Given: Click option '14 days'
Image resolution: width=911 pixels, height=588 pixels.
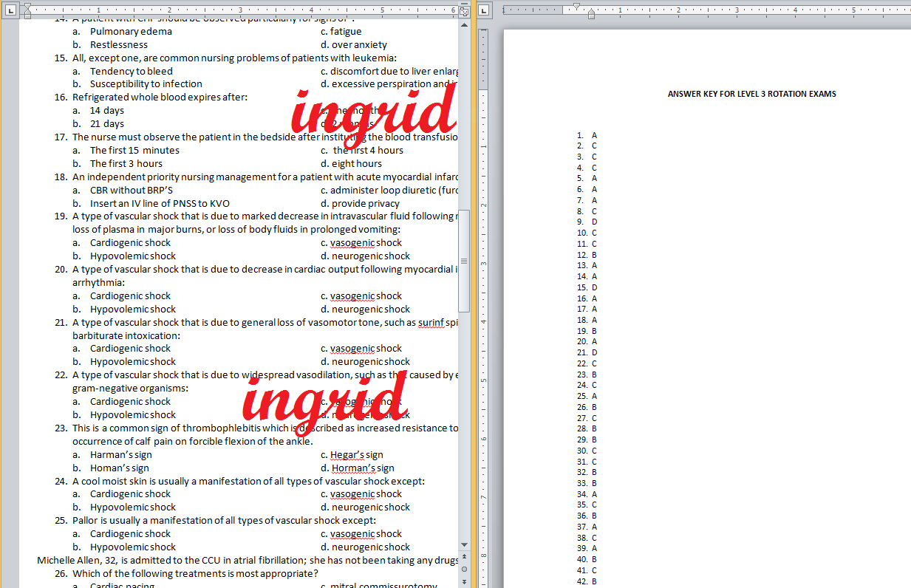Looking at the screenshot, I should 107,110.
